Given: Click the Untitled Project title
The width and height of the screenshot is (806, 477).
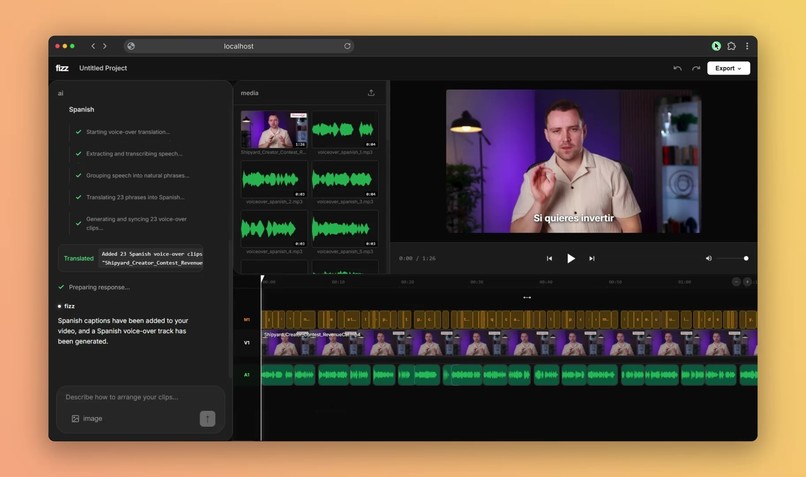Looking at the screenshot, I should (x=103, y=68).
